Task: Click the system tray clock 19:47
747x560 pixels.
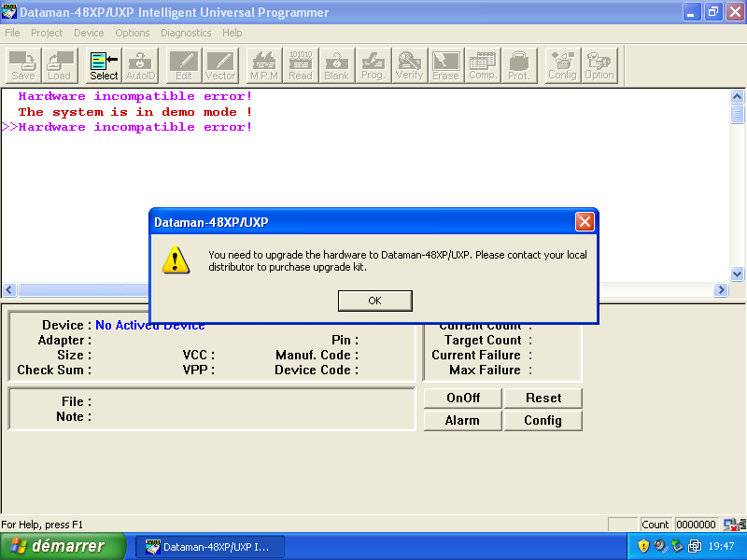Action: pyautogui.click(x=721, y=546)
